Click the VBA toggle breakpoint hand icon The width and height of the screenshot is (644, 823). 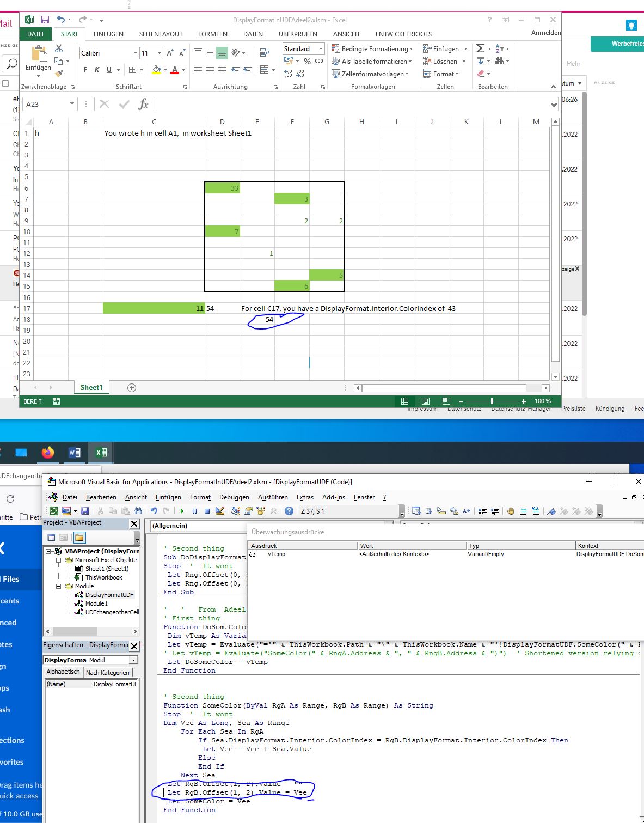pyautogui.click(x=511, y=511)
